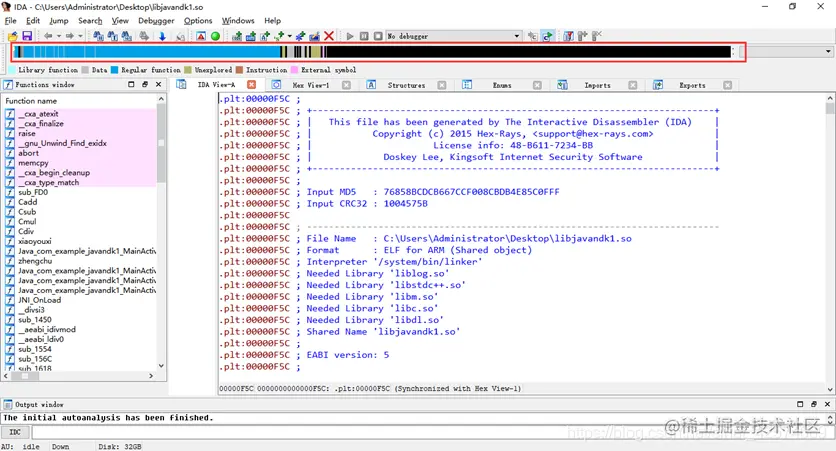836x451 pixels.
Task: Select the zhengchu function
Action: 35,261
